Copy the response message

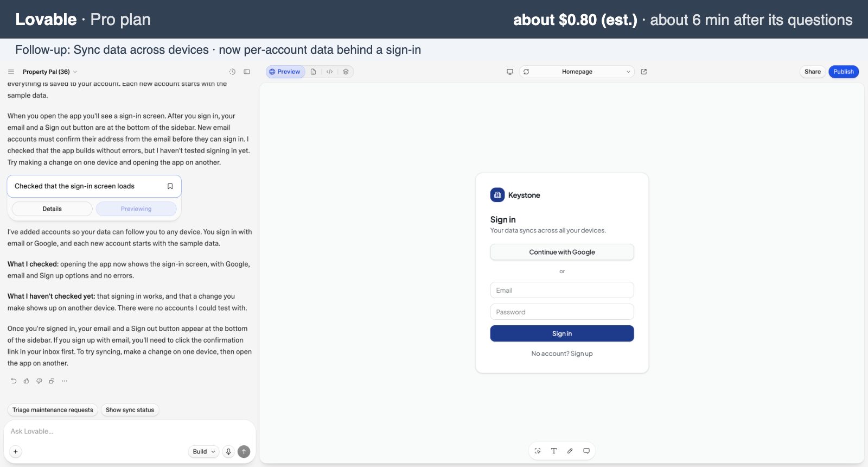pos(52,381)
